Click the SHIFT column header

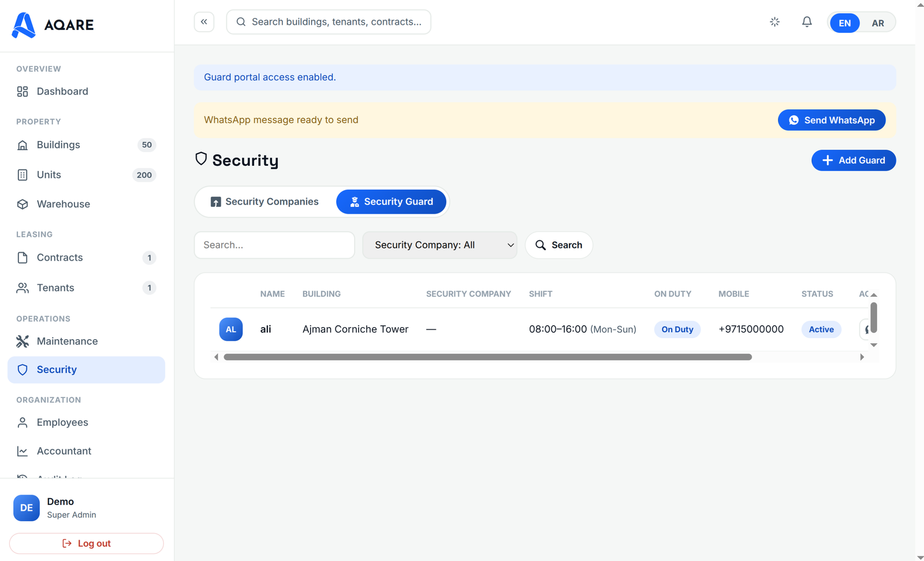pos(541,294)
